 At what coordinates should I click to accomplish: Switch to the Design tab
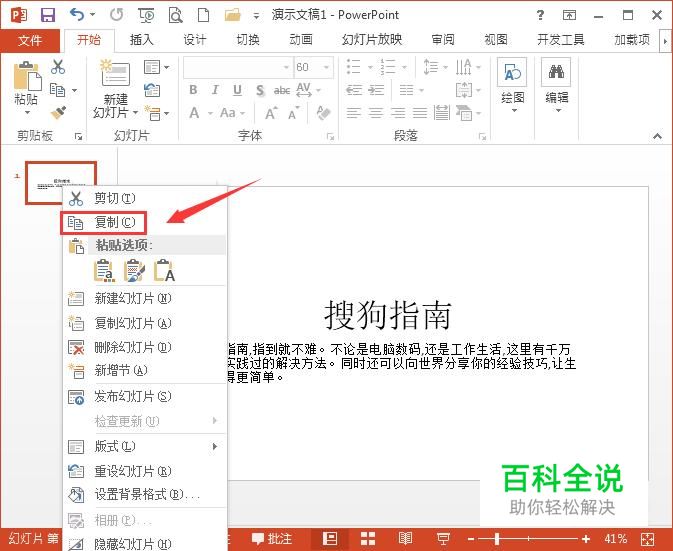[x=195, y=40]
